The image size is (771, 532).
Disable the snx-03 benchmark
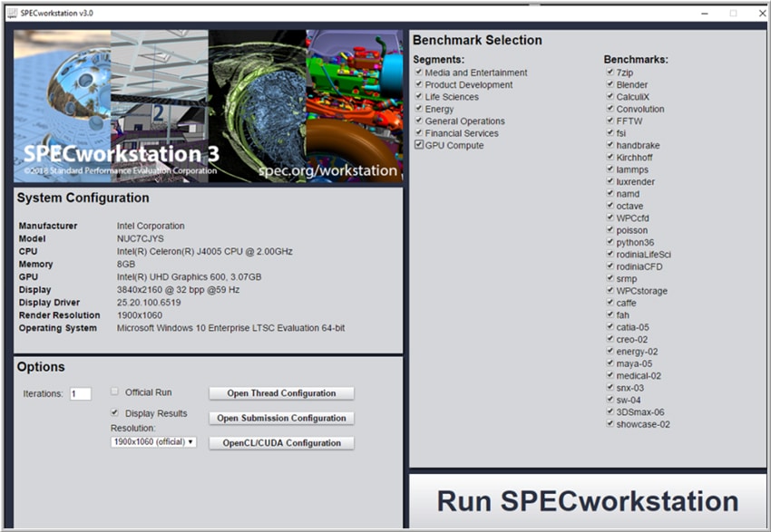(x=610, y=387)
